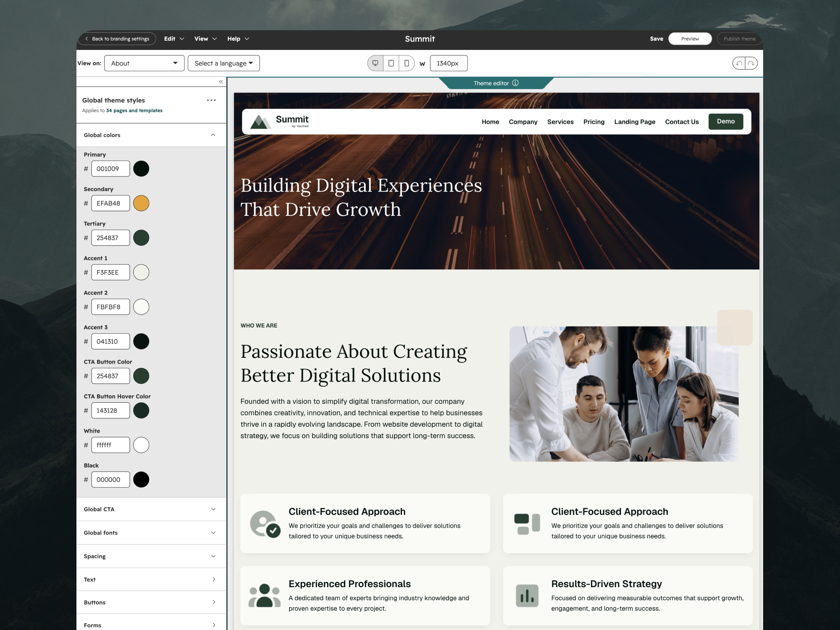Click the Accent 1 hex input field

tap(110, 273)
